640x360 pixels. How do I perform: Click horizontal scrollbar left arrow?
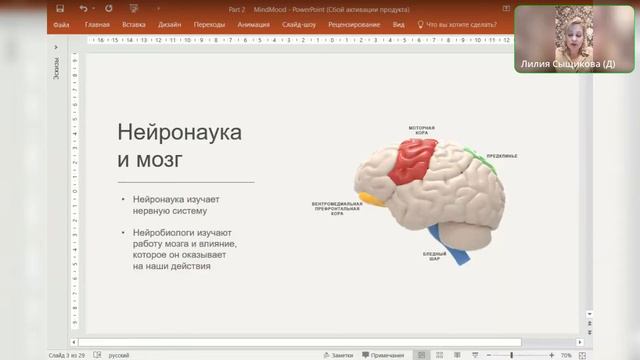tap(74, 342)
